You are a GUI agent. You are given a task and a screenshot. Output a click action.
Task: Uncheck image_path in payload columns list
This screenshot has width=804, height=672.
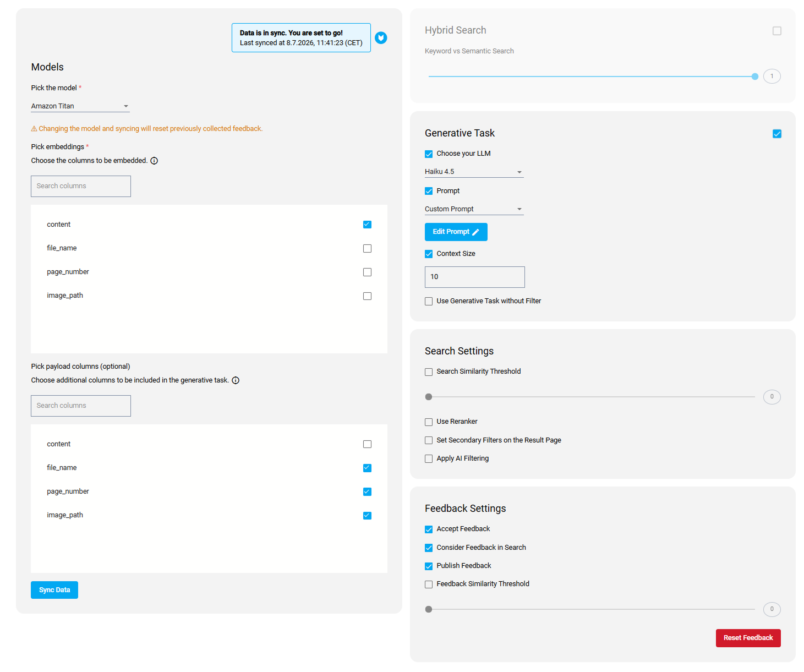point(367,515)
